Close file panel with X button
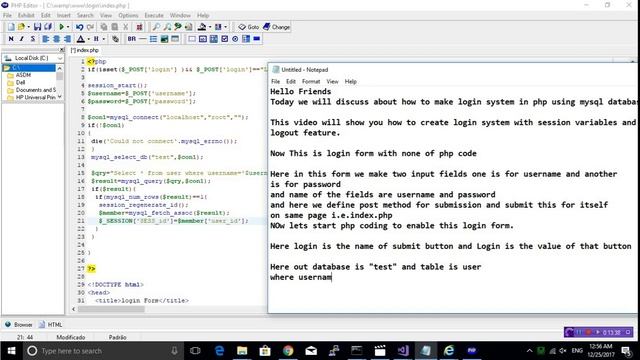Viewport: 640px width, 360px height. click(x=62, y=49)
